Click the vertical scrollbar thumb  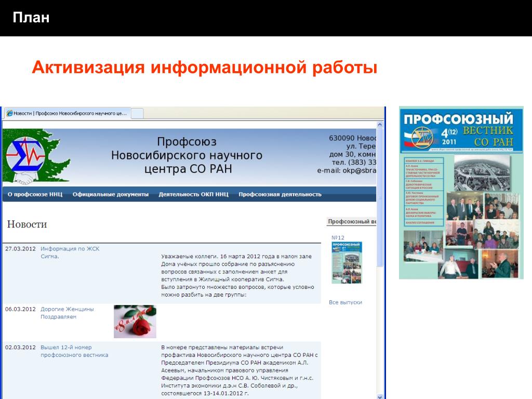pos(380,197)
